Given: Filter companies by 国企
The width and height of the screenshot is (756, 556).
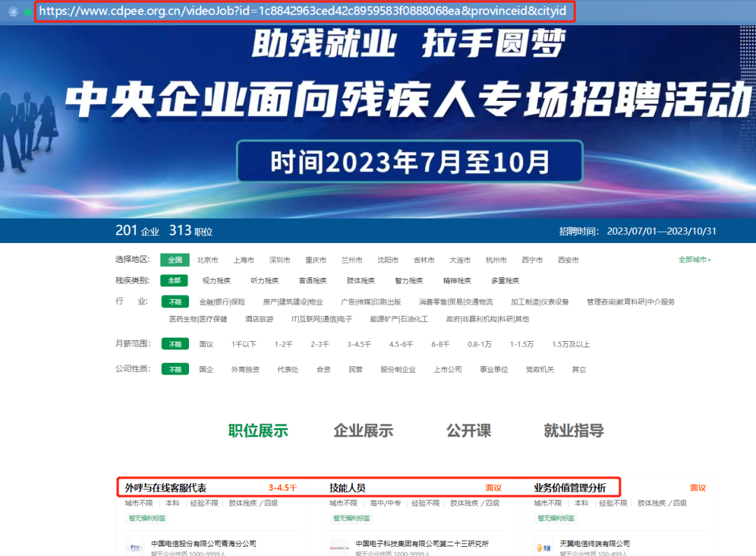Looking at the screenshot, I should 206,368.
